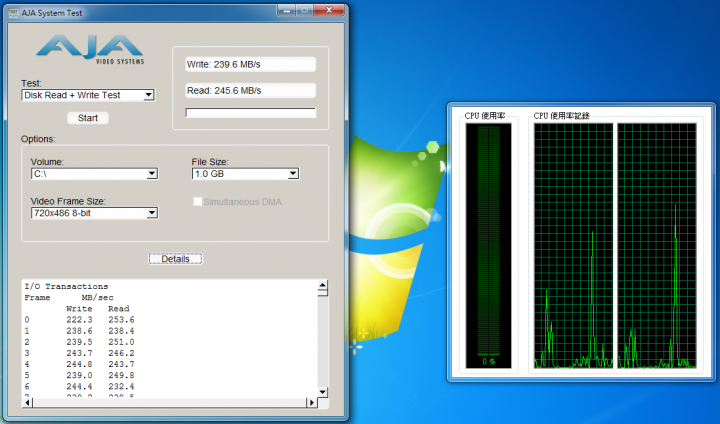The width and height of the screenshot is (720, 424).
Task: Click the details list scroll down arrow
Action: pos(323,392)
